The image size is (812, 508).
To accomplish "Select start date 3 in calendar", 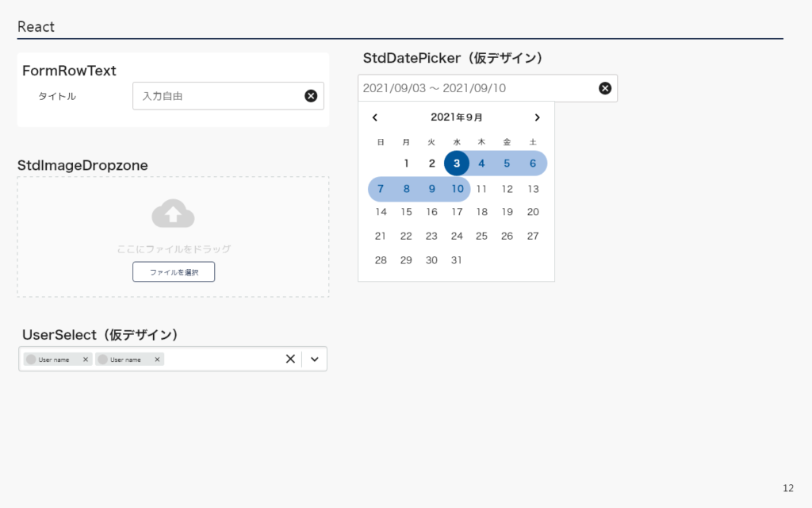I will pos(457,164).
